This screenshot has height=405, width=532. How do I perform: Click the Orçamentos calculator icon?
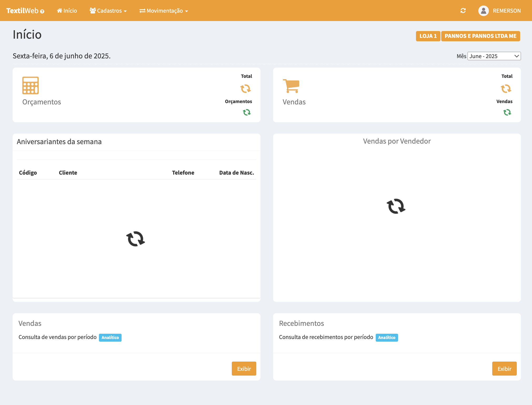[x=31, y=85]
